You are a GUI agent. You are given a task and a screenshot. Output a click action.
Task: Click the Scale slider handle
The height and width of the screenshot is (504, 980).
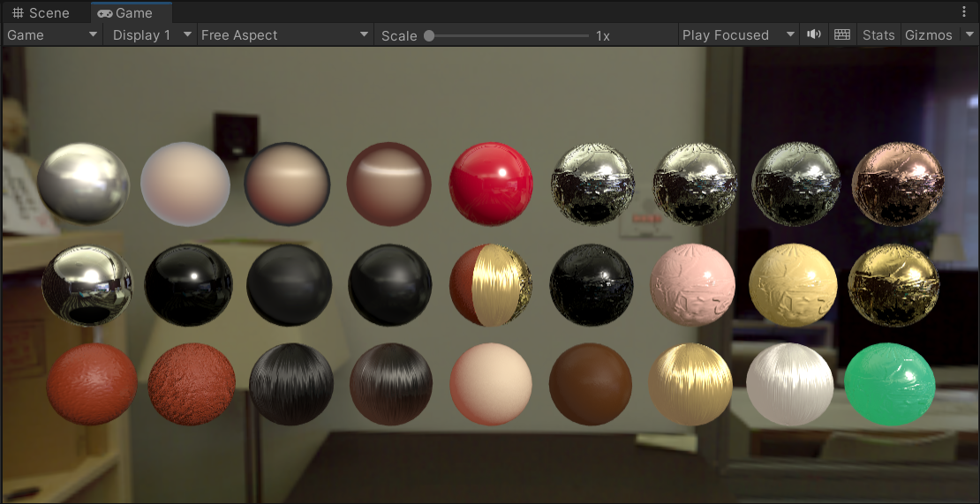tap(429, 35)
